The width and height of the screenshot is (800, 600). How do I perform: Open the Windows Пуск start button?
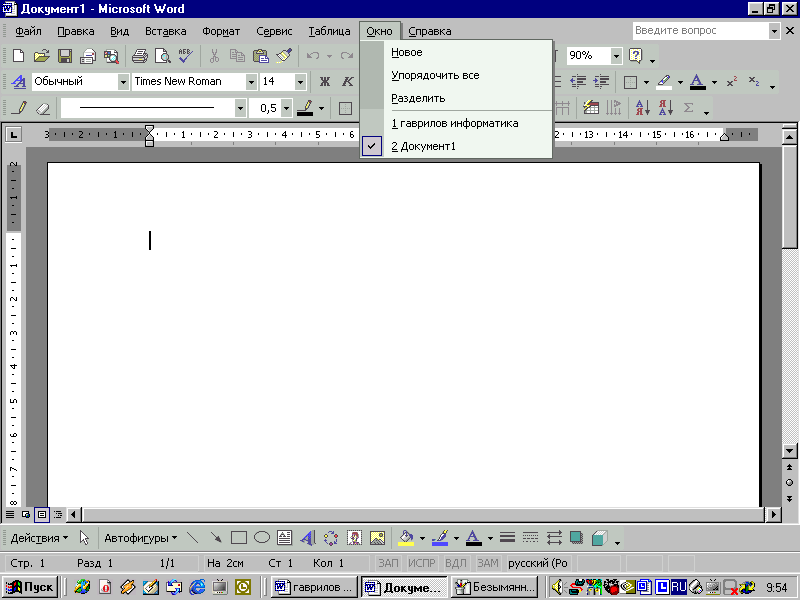[30, 587]
